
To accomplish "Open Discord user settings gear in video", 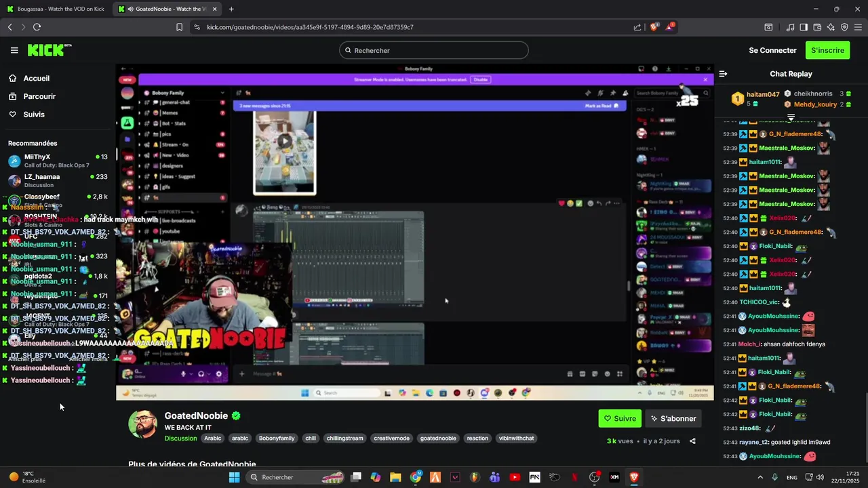I will tap(218, 373).
